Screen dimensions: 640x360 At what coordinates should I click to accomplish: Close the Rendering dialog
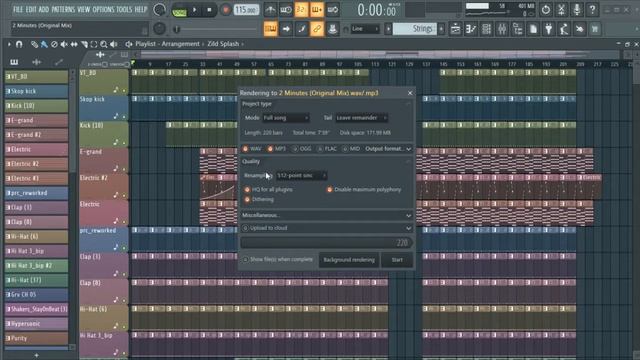[410, 93]
